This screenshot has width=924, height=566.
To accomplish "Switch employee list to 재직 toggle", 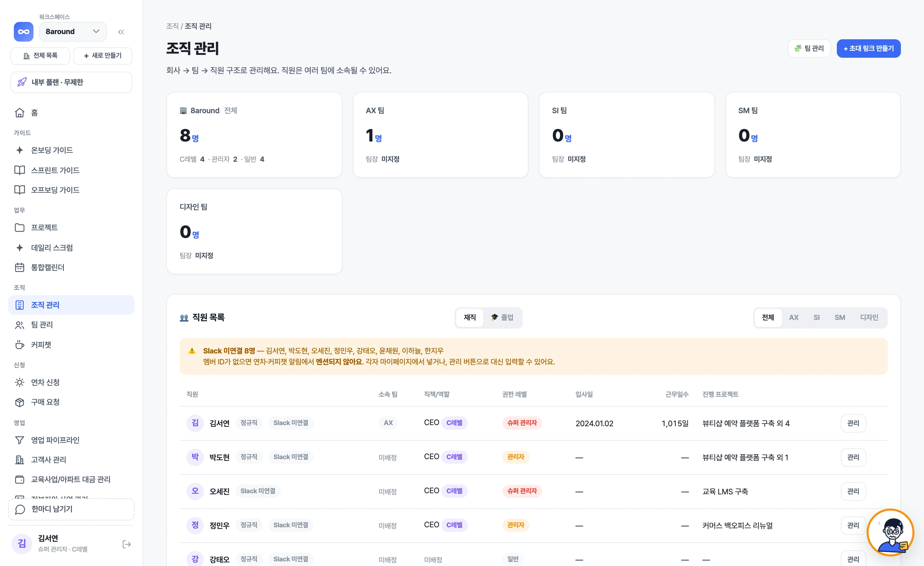I will [470, 317].
